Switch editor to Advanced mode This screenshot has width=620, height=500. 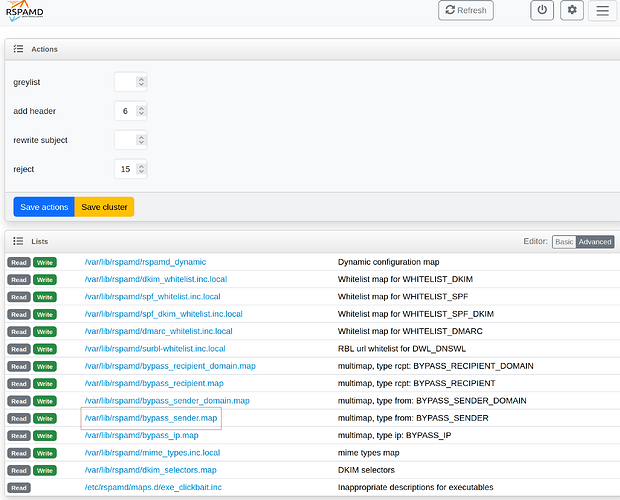click(595, 242)
